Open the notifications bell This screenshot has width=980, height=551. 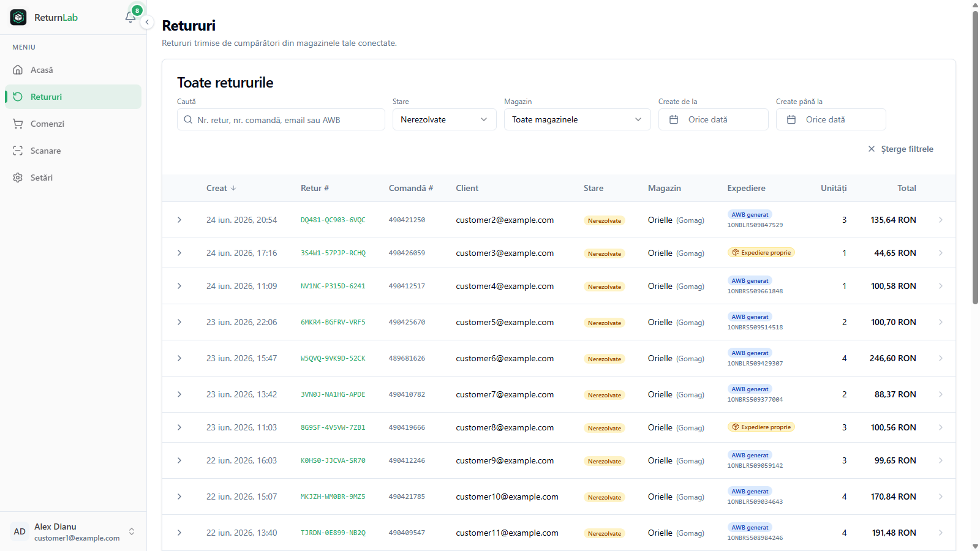pyautogui.click(x=130, y=17)
